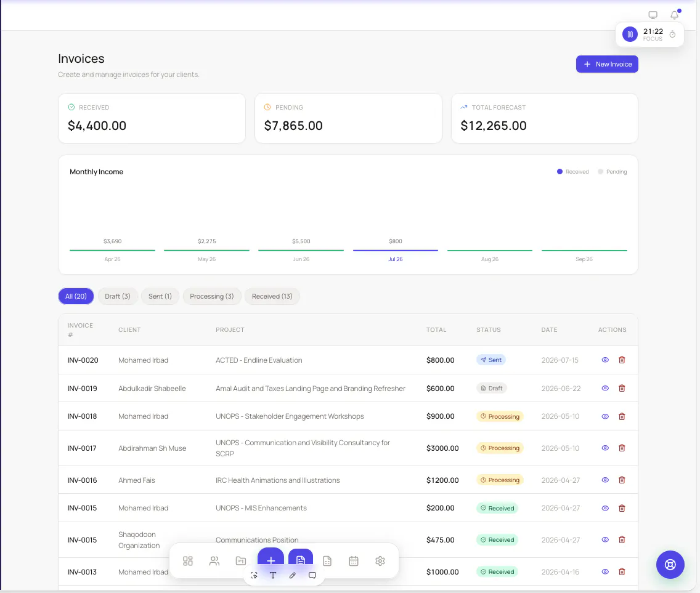
Task: Open the notifications bell
Action: [675, 15]
